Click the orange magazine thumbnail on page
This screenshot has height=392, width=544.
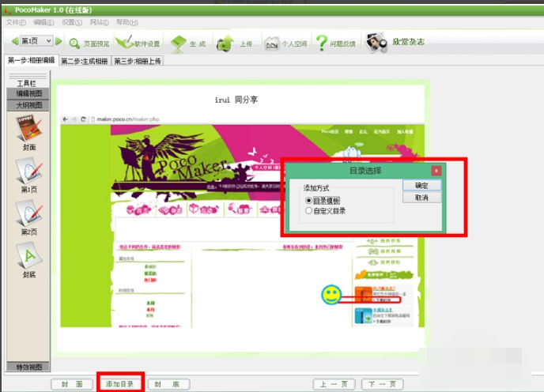[x=363, y=294]
